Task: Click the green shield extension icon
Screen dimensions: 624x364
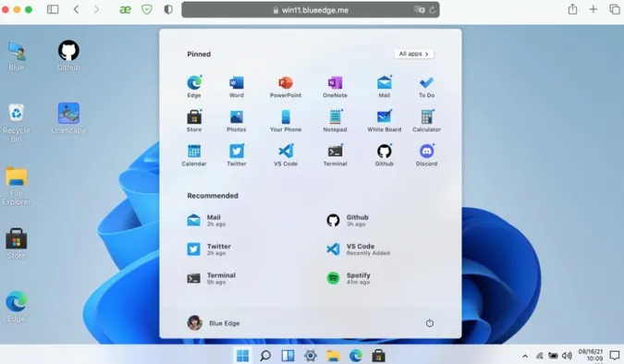Action: [x=147, y=9]
